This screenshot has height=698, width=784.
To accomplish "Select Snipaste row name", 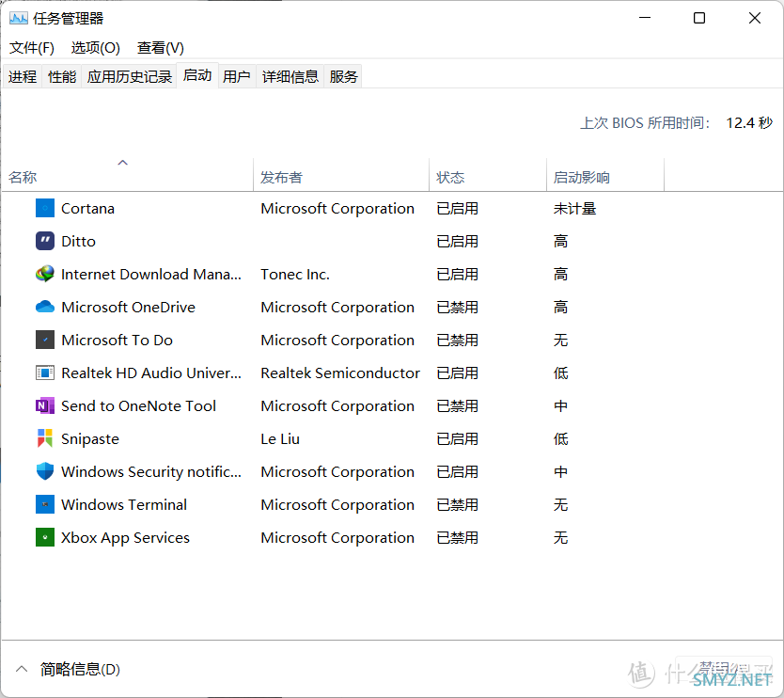I will (90, 438).
